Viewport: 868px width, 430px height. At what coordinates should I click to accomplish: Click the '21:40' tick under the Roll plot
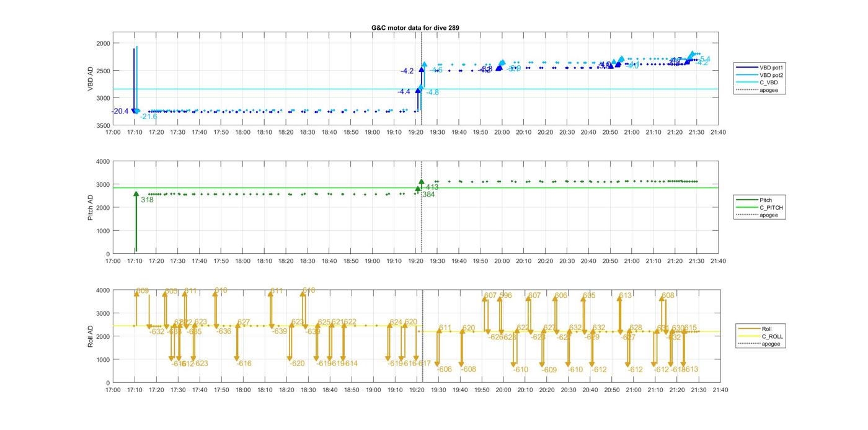(720, 390)
